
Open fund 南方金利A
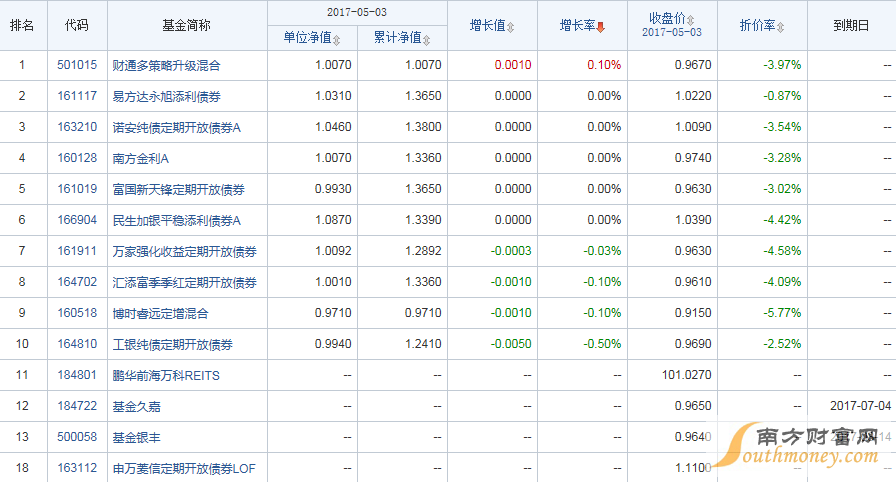pos(141,158)
